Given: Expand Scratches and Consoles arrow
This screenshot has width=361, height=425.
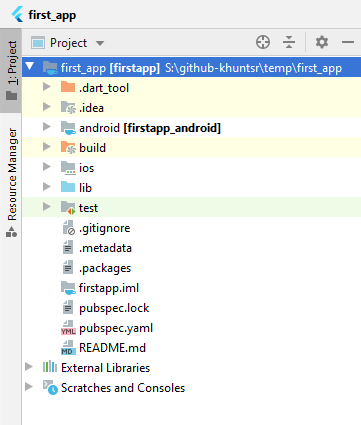Looking at the screenshot, I should 29,387.
